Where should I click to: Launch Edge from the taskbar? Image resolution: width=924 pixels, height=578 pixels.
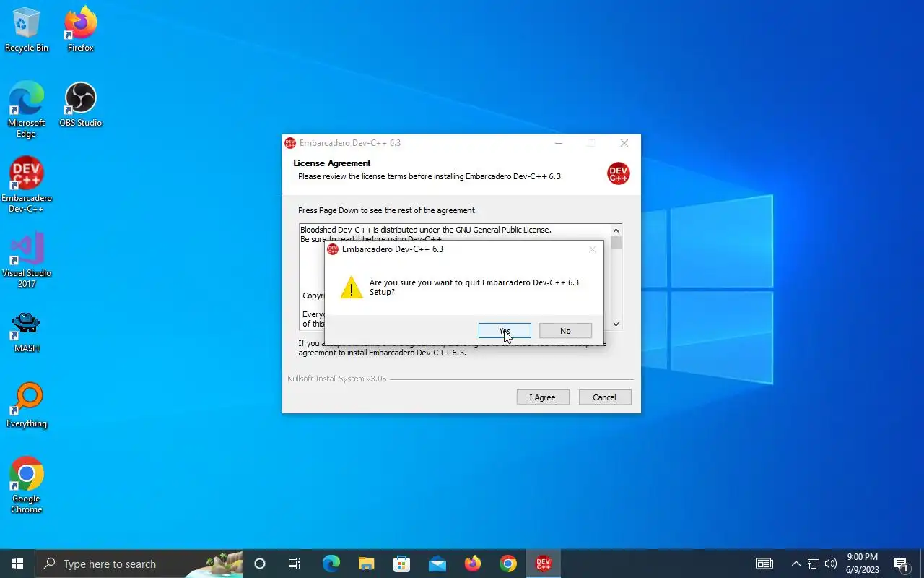(x=331, y=564)
